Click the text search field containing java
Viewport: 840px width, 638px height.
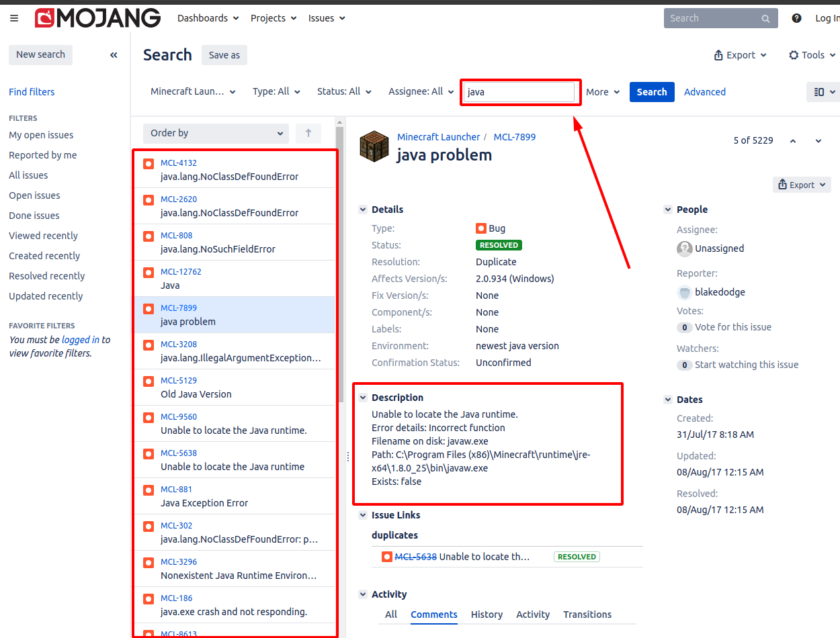tap(520, 92)
